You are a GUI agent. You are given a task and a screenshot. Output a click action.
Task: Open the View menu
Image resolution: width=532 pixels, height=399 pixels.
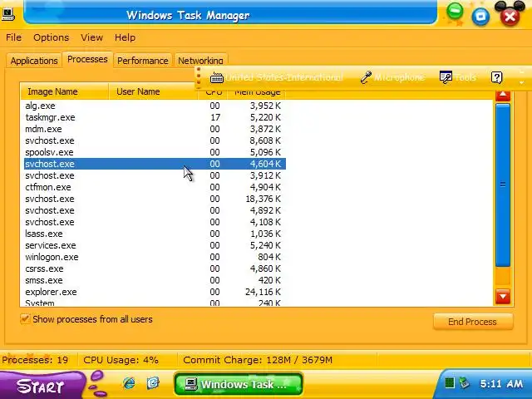tap(91, 37)
